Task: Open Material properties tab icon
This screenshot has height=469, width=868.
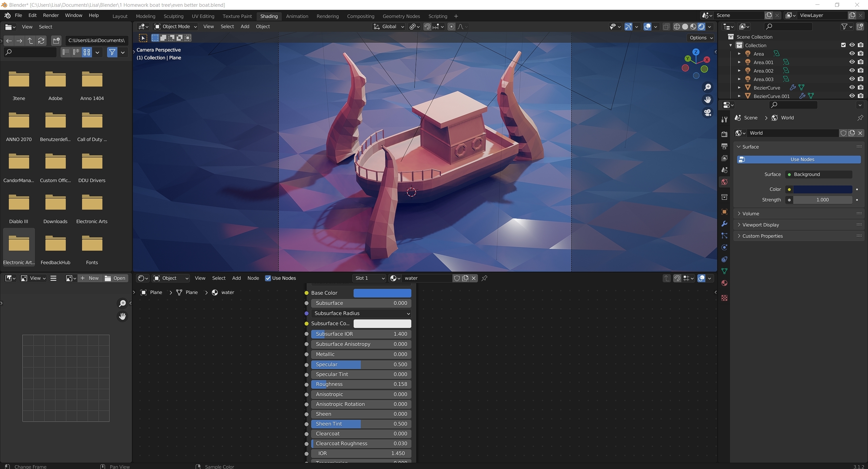Action: click(724, 283)
